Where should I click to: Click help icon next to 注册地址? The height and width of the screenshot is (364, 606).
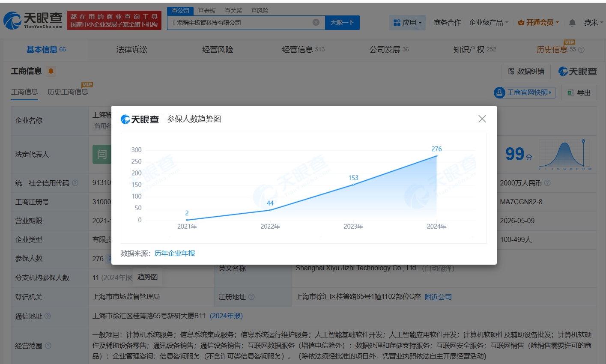pyautogui.click(x=251, y=297)
